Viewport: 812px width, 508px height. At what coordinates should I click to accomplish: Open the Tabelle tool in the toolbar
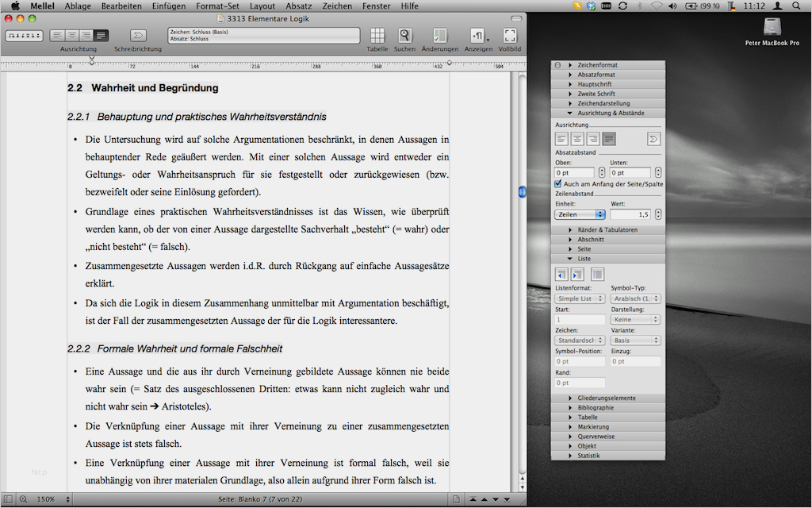(x=379, y=35)
